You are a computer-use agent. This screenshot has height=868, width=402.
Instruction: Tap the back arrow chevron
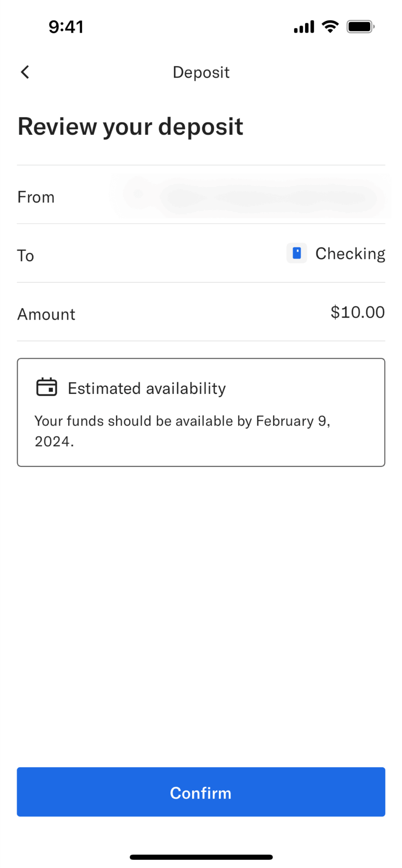click(x=25, y=72)
